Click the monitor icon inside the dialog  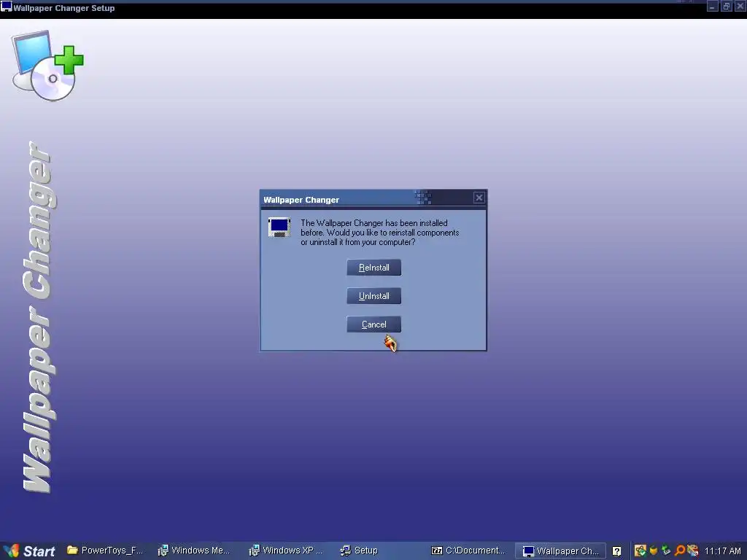point(279,227)
